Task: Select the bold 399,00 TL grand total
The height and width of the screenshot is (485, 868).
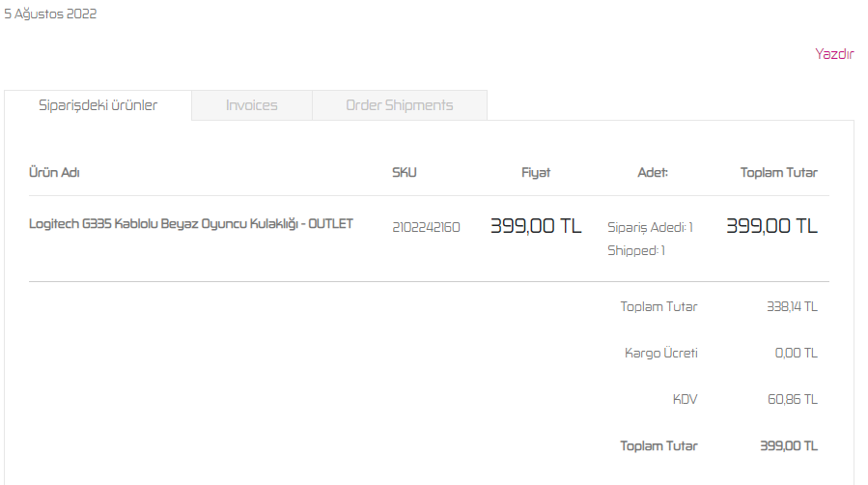Action: pyautogui.click(x=789, y=445)
